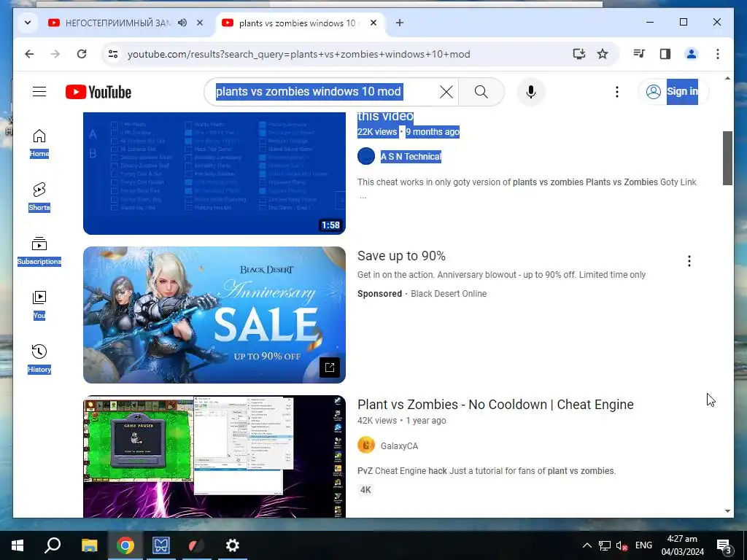Image resolution: width=747 pixels, height=560 pixels.
Task: Open the ad external link icon
Action: [x=330, y=367]
